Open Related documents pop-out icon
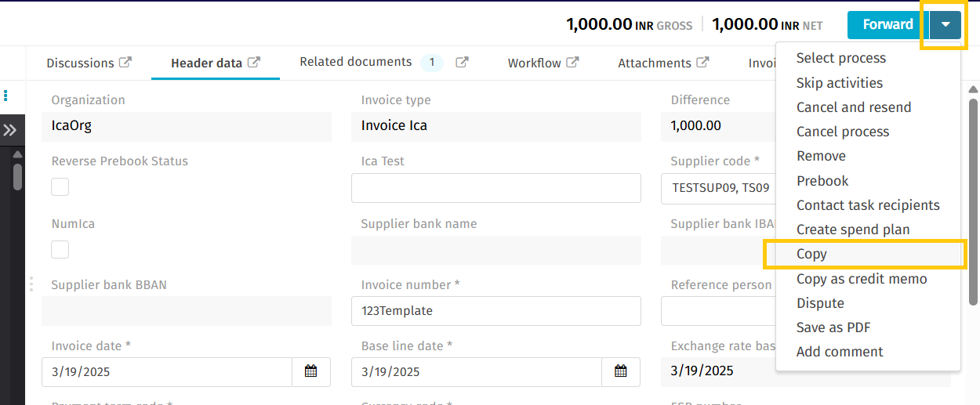Screen dimensions: 980x405 [463, 63]
